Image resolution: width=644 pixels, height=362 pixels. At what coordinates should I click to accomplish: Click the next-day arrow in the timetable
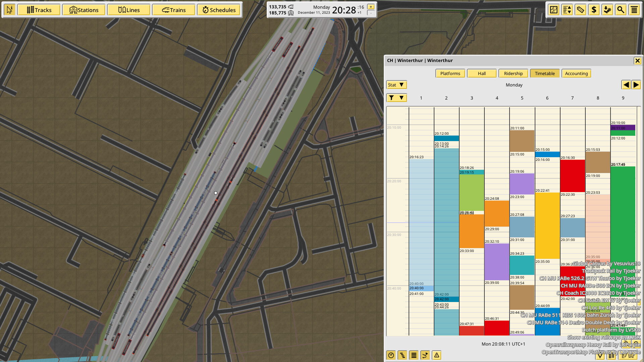tap(636, 85)
